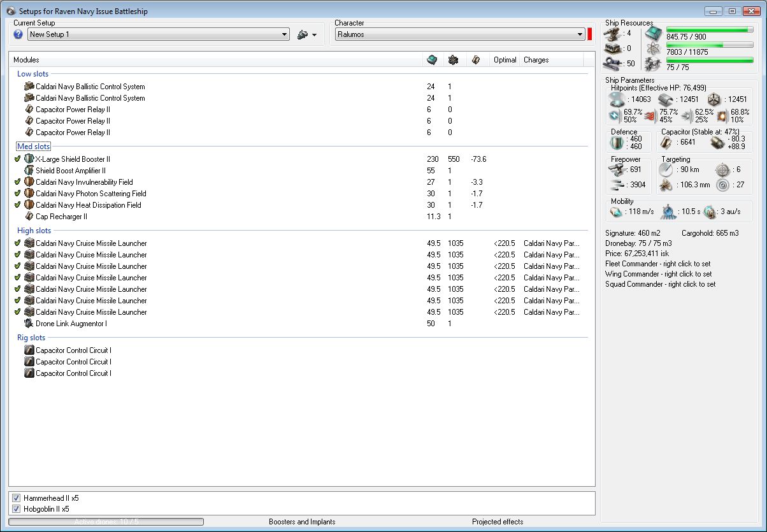Toggle checkmark on last Caldari Navy Cruise Missile Launcher
This screenshot has width=767, height=532.
pos(18,312)
